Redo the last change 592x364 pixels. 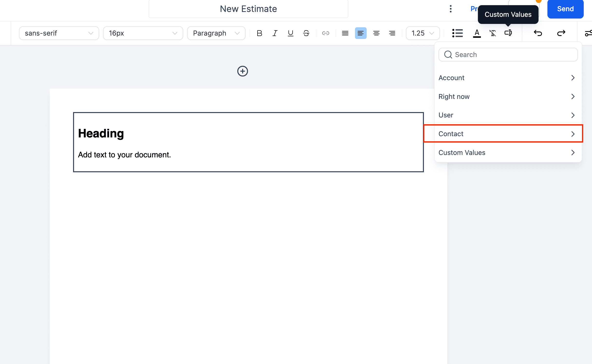tap(561, 33)
